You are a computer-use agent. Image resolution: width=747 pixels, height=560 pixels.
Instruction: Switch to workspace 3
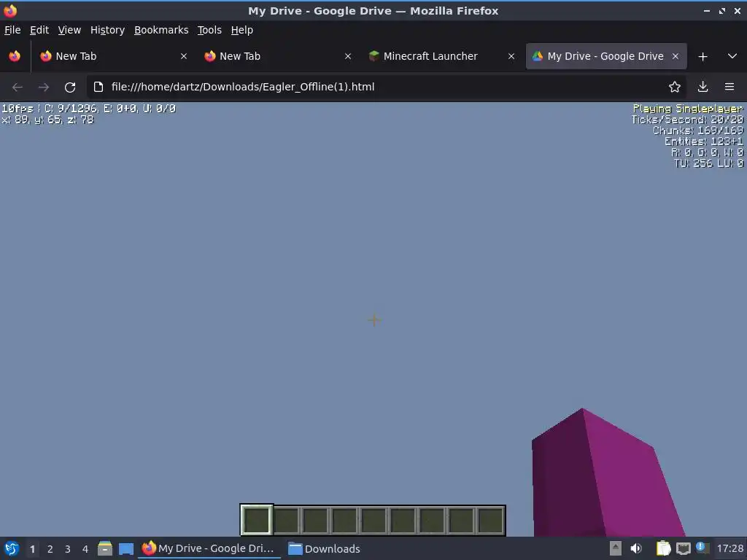click(68, 549)
